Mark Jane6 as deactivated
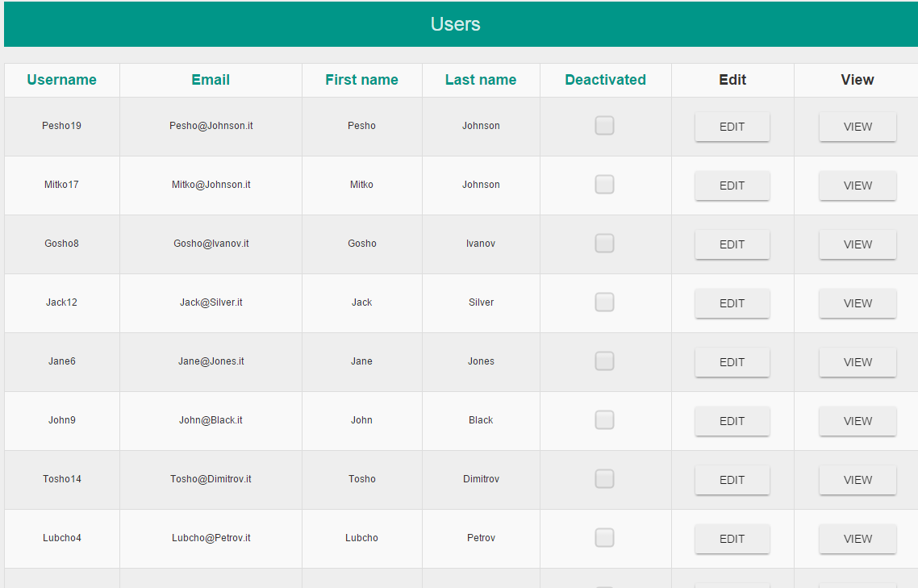Viewport: 918px width, 588px height. click(x=604, y=361)
